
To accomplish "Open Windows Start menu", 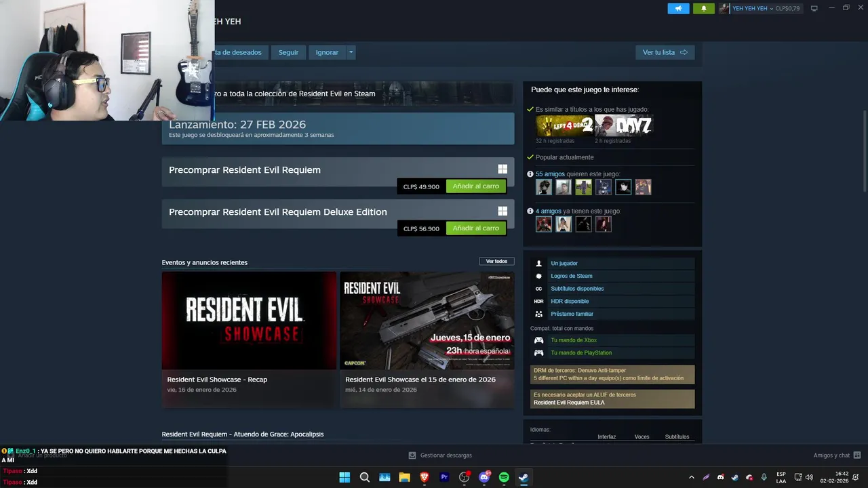I will 344,477.
